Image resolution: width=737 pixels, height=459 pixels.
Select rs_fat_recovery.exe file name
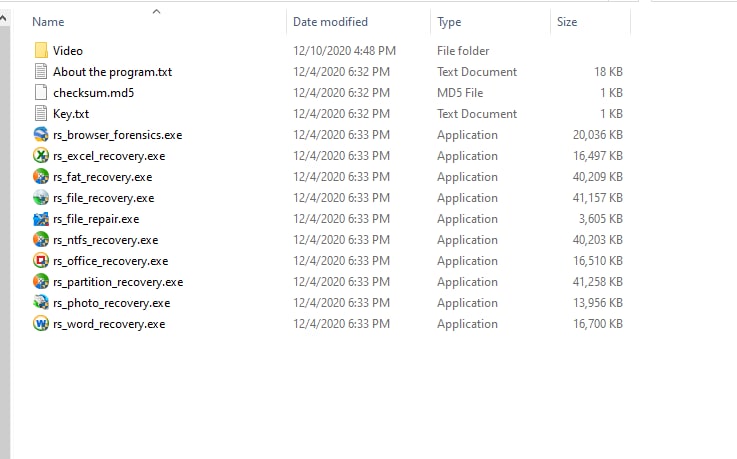click(x=102, y=177)
